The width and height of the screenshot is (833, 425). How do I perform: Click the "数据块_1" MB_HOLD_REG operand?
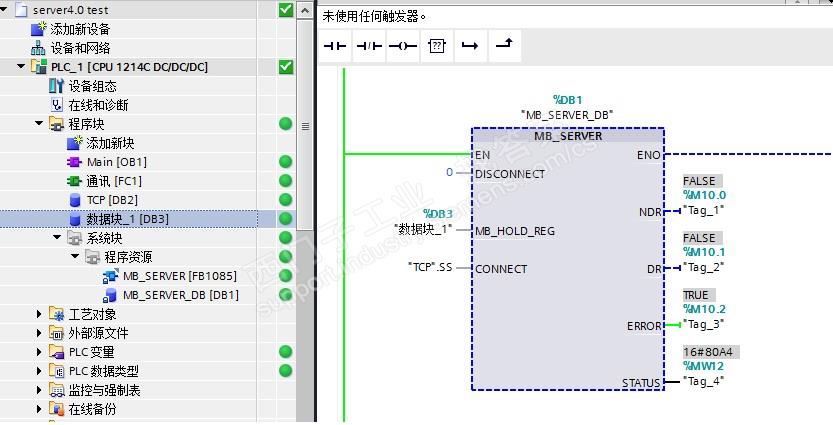[424, 229]
